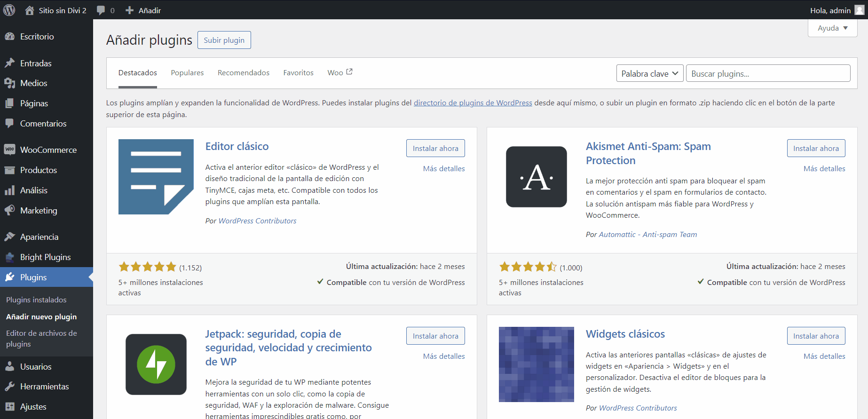This screenshot has height=419, width=868.
Task: Open the WordPress plugin directory link
Action: tap(473, 103)
